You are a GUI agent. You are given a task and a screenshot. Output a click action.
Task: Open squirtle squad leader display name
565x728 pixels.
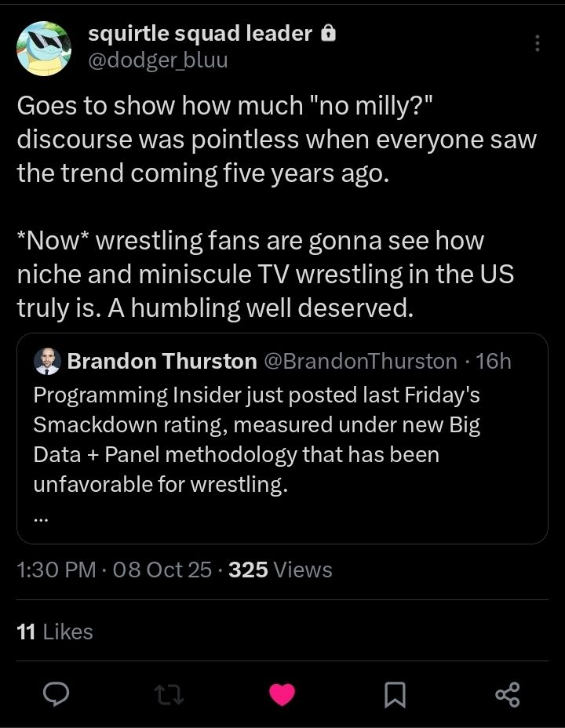click(x=200, y=34)
